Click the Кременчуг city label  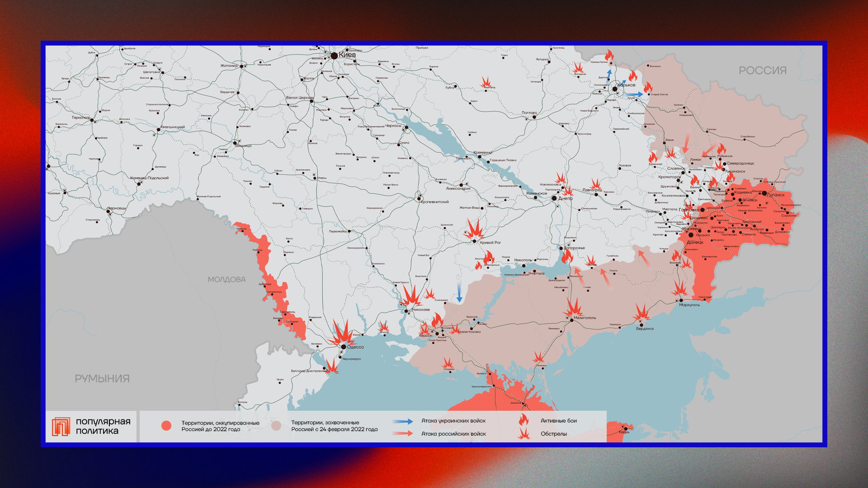(x=483, y=153)
